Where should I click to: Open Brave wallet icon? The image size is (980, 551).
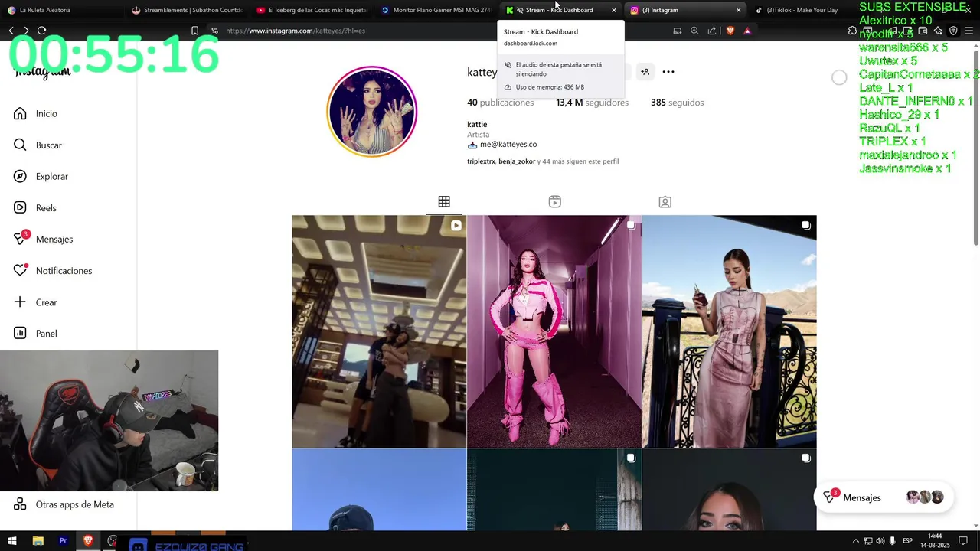tap(923, 31)
